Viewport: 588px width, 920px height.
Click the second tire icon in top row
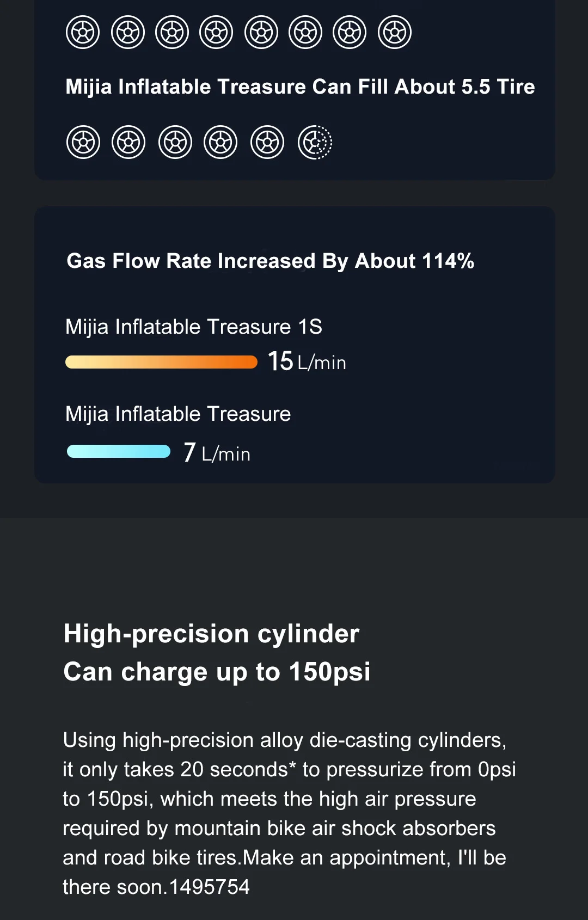(128, 33)
